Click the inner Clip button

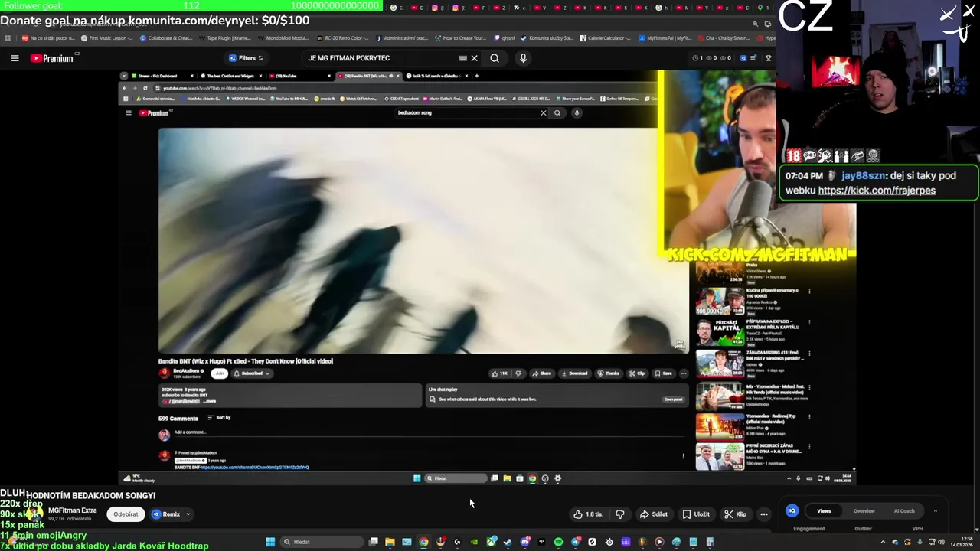tap(637, 373)
